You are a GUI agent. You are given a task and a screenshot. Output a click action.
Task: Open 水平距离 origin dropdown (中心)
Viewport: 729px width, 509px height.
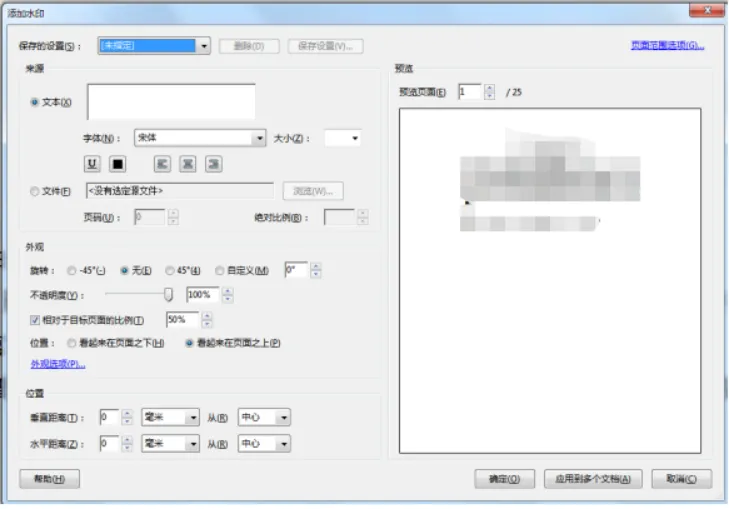[x=264, y=443]
